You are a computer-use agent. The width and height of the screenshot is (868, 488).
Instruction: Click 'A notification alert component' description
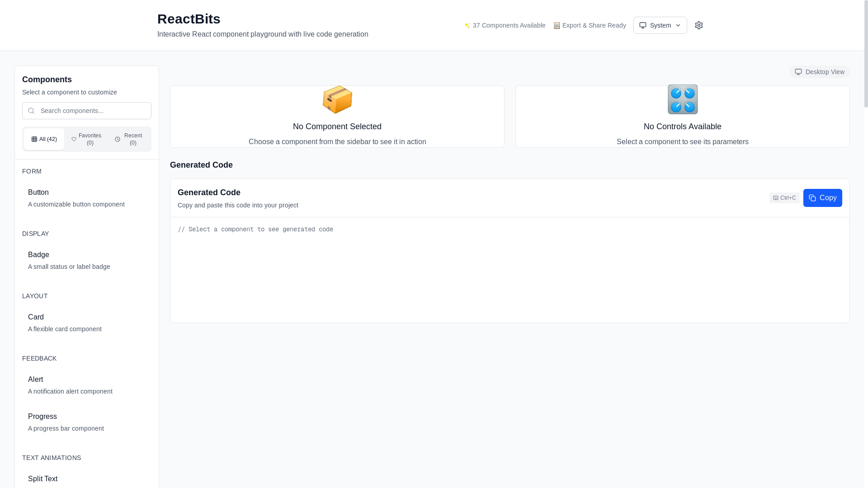(x=70, y=391)
